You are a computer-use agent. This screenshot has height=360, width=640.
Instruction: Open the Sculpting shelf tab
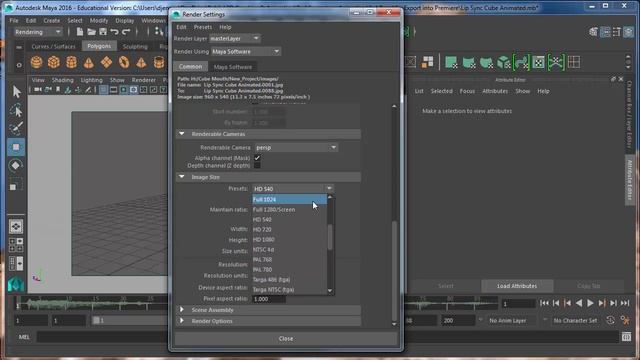[135, 47]
